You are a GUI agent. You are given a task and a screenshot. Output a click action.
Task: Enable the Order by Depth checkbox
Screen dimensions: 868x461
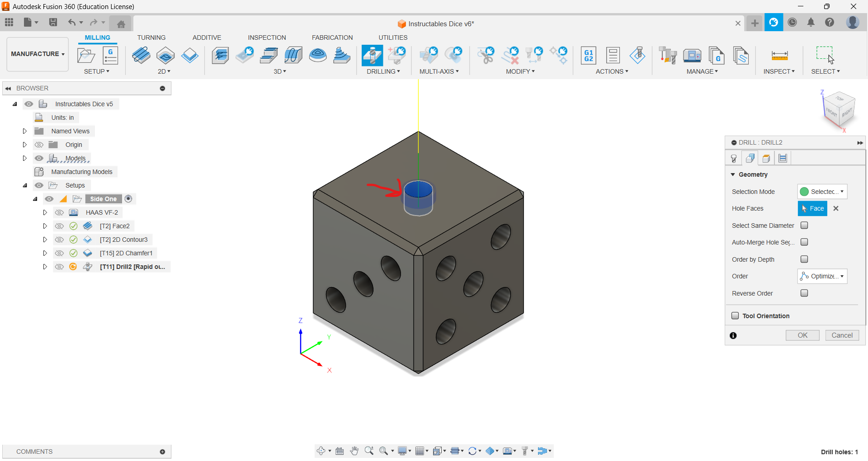804,259
